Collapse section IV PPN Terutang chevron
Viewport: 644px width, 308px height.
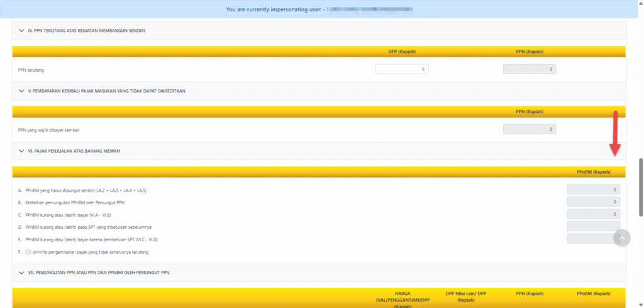pyautogui.click(x=21, y=30)
